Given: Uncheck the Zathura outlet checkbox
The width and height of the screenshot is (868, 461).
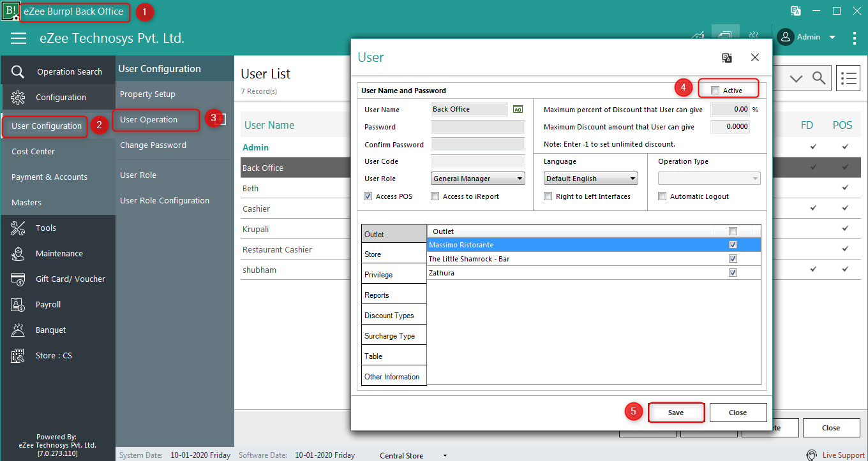Looking at the screenshot, I should (733, 273).
